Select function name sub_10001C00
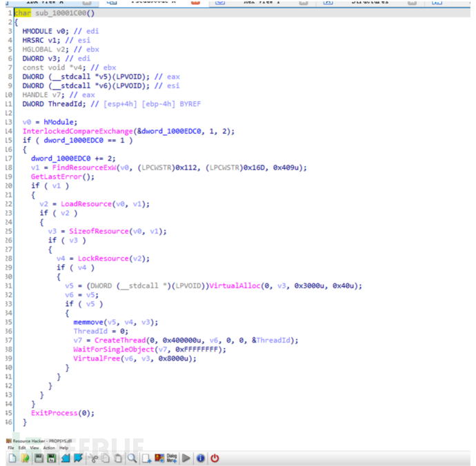The image size is (476, 466). pyautogui.click(x=61, y=13)
